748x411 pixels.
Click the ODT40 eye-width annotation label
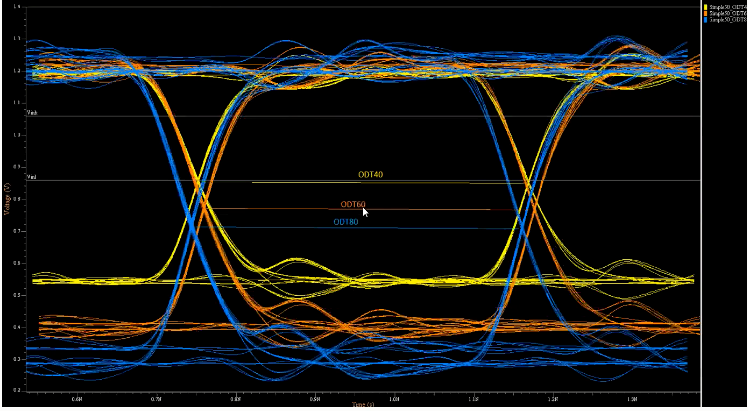point(371,175)
